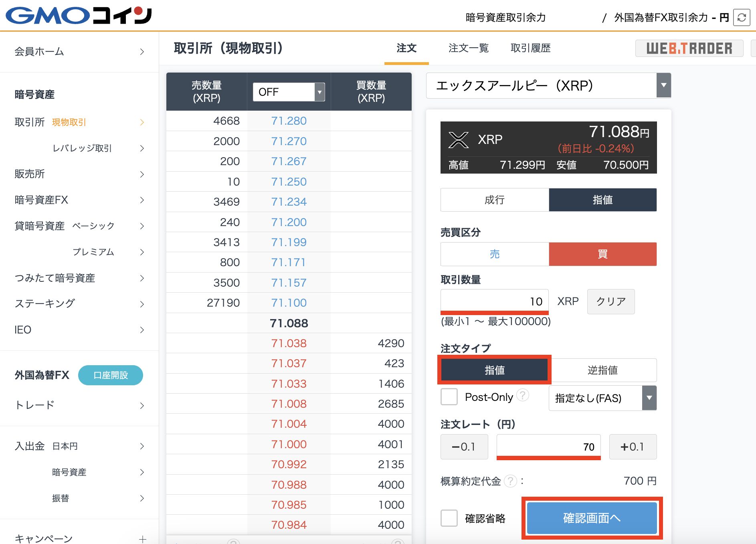The width and height of the screenshot is (756, 544).
Task: Click the 確認画面へ button
Action: 590,518
